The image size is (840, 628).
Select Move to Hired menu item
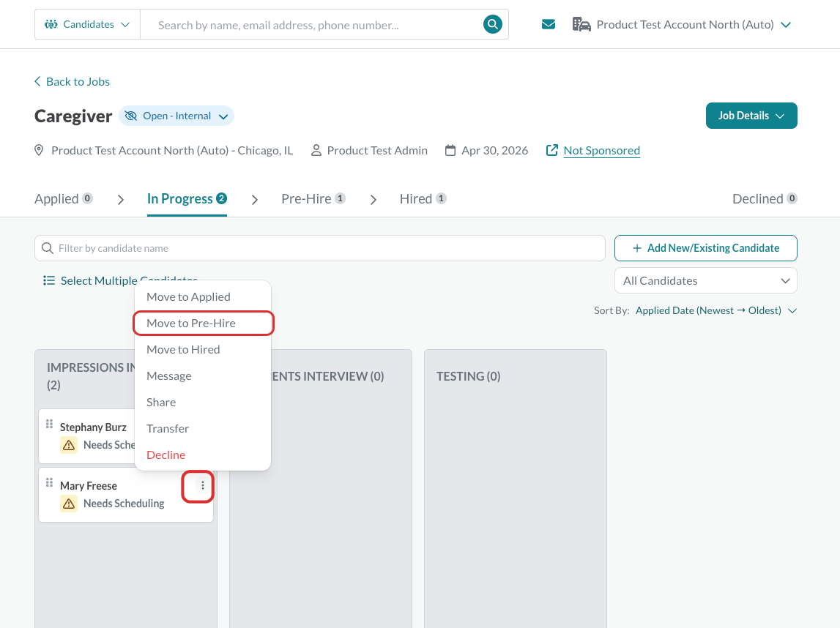coord(203,349)
